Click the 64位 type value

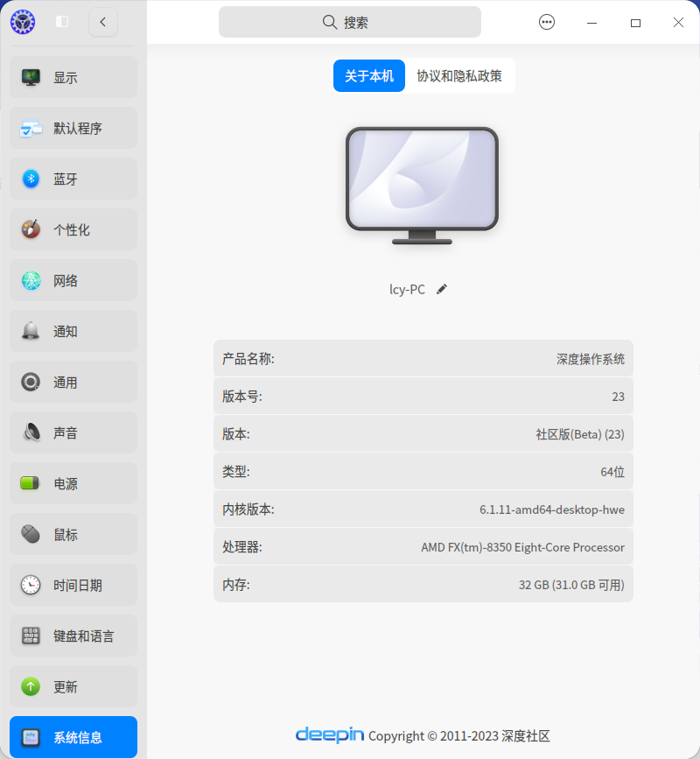(x=612, y=472)
